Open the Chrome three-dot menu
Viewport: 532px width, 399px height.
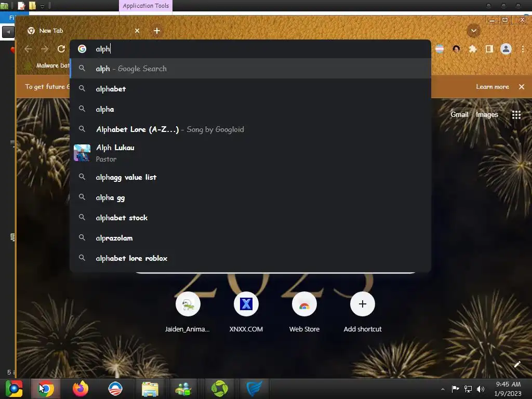(523, 49)
